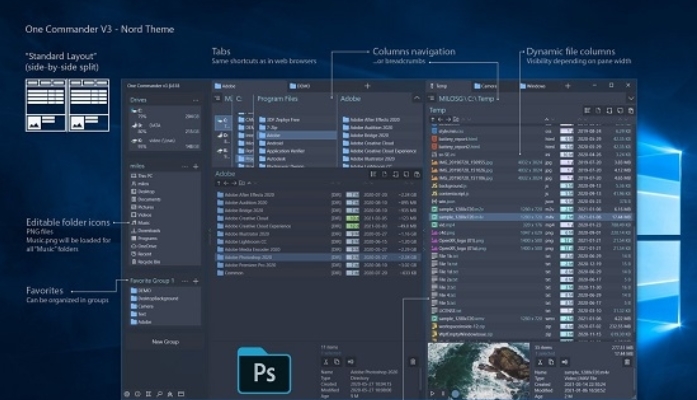This screenshot has height=400, width=697.
Task: Click the Program Files column header
Action: coord(277,99)
